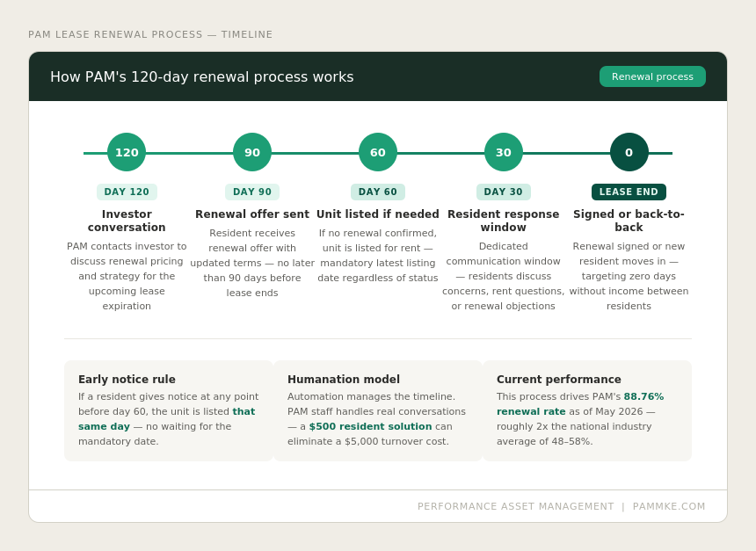Viewport: 756px width, 551px height.
Task: Click the highlighted 'that same day' text
Action: coord(167,419)
